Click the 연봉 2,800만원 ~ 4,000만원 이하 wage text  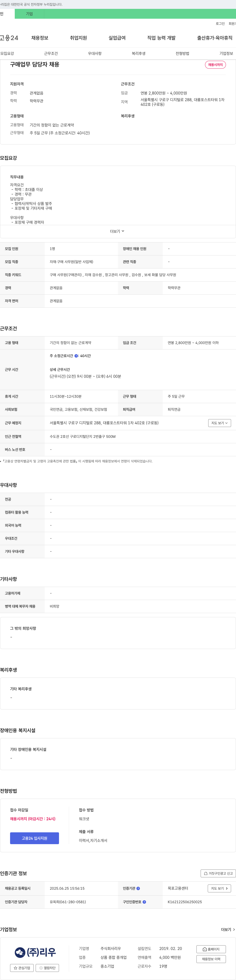193,343
